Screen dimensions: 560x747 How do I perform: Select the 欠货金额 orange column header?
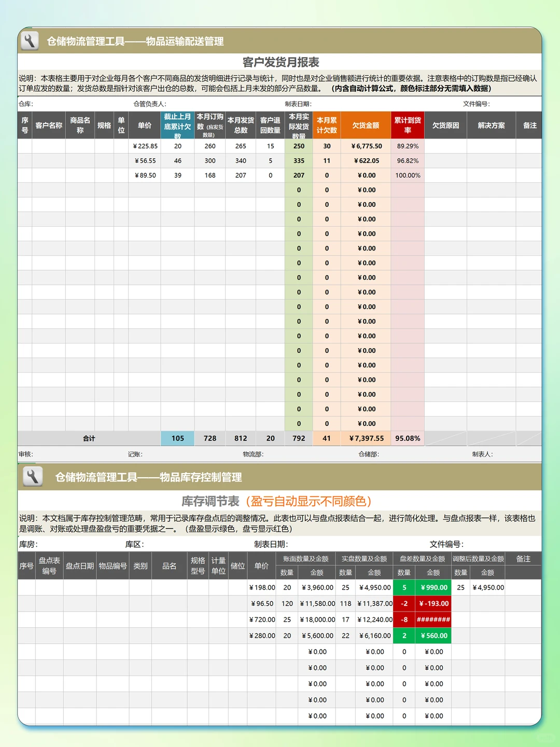[x=367, y=126]
